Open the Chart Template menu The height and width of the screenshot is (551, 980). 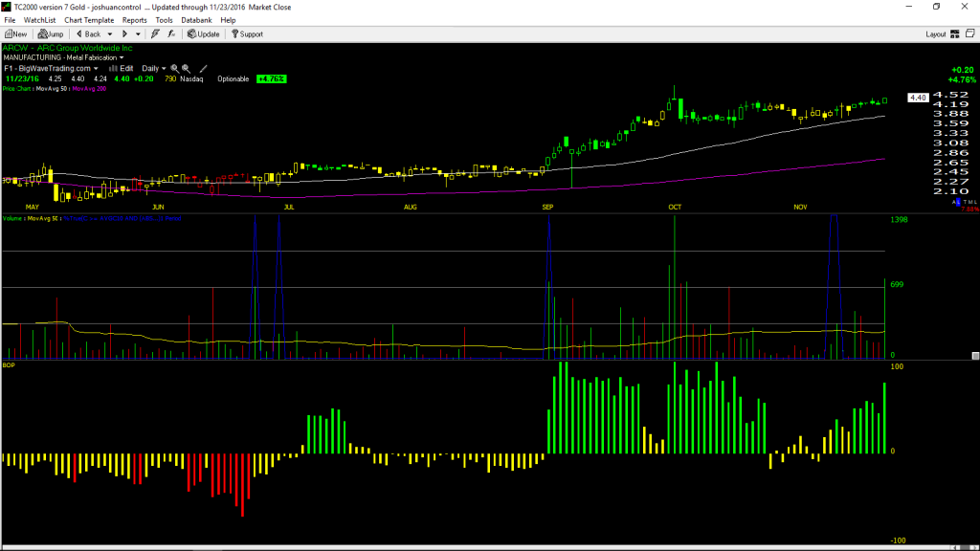pyautogui.click(x=89, y=20)
